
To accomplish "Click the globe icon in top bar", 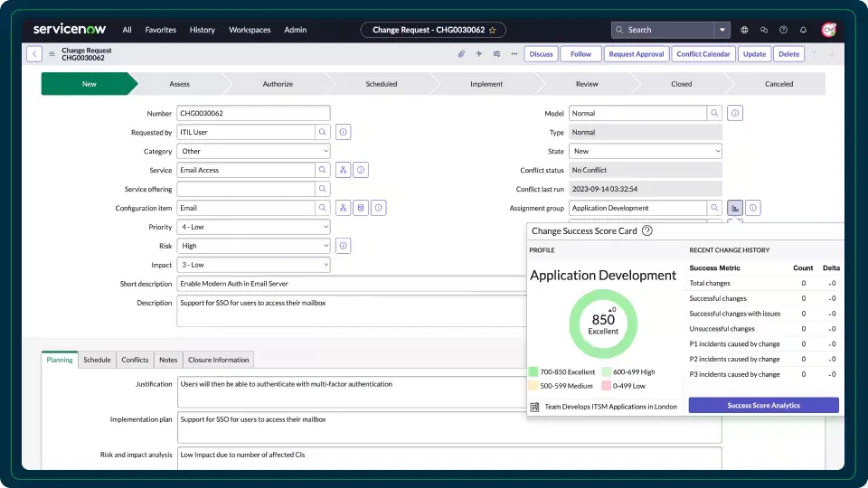I will tap(744, 30).
